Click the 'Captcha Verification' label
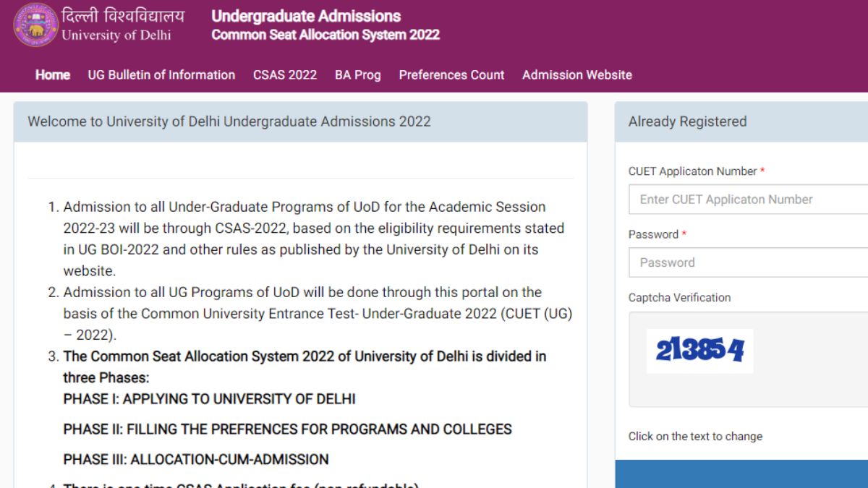This screenshot has height=488, width=868. tap(679, 297)
